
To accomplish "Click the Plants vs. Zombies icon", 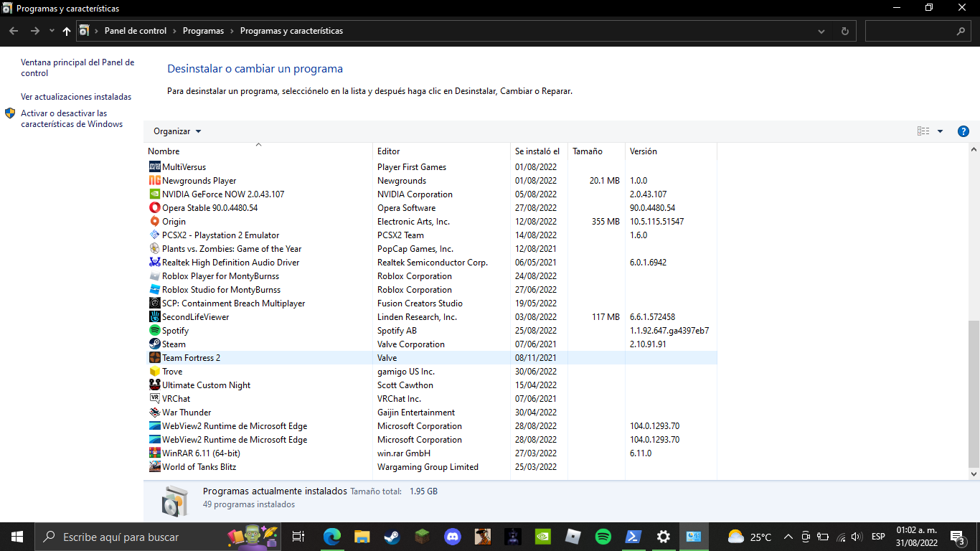I will pos(154,249).
